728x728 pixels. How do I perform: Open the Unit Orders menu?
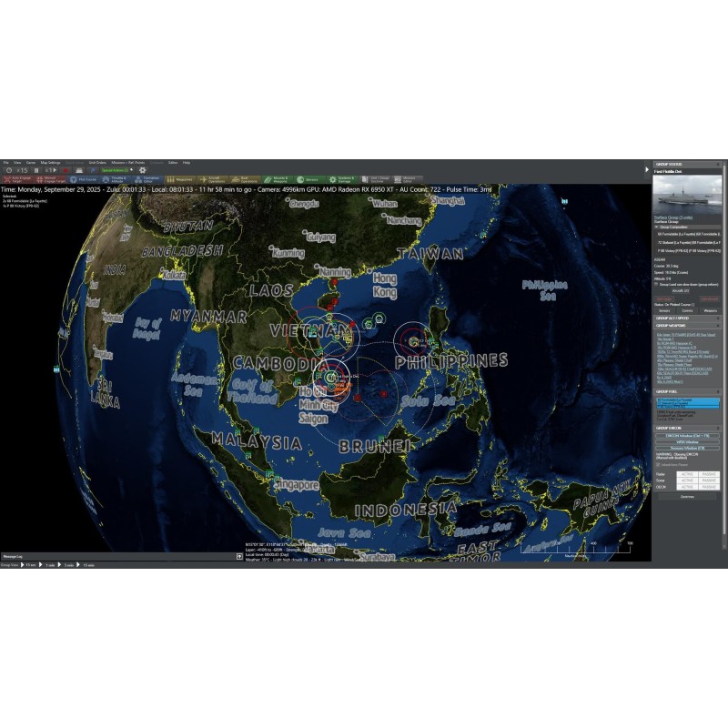[97, 162]
